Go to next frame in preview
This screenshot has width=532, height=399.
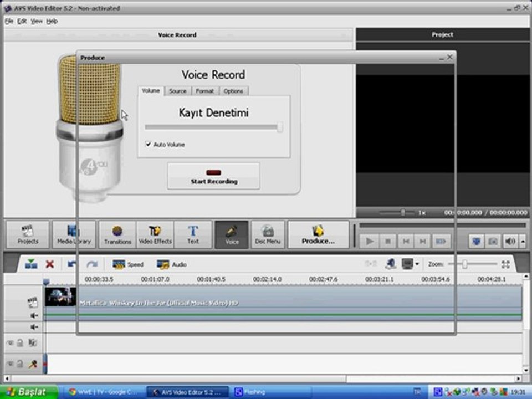422,241
